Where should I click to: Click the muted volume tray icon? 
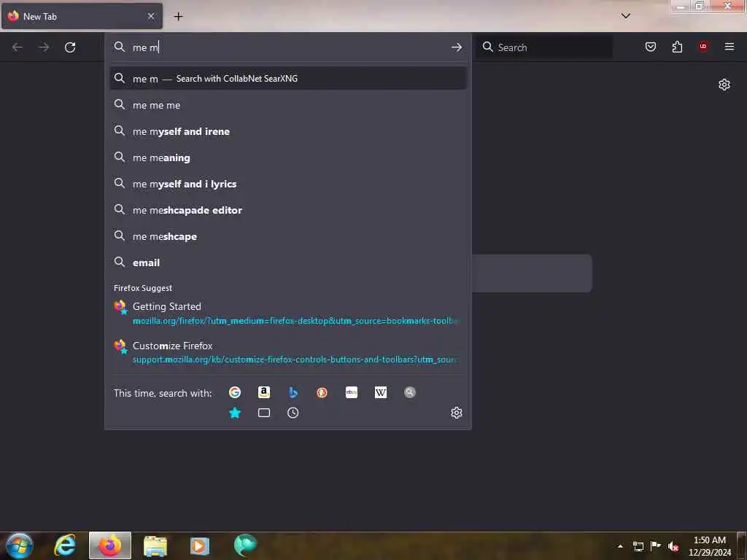(x=673, y=546)
